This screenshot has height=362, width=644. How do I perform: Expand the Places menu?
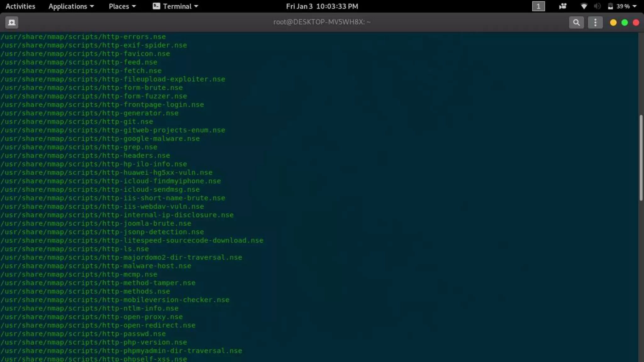(122, 6)
